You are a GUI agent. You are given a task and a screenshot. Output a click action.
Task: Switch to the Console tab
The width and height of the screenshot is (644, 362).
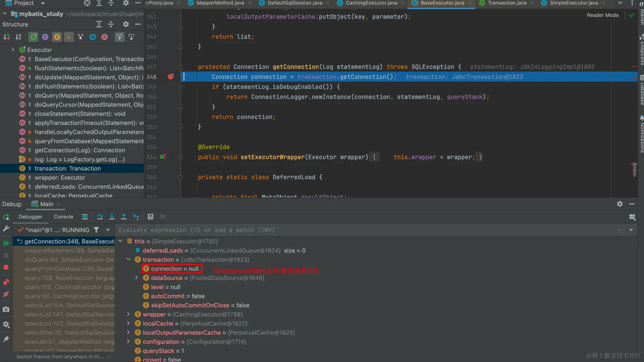(x=63, y=217)
